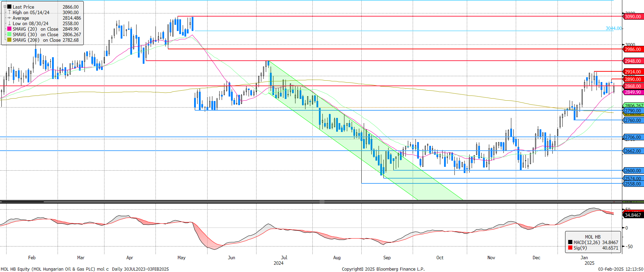Click the 'Feb' month label on time axis
Screen dimensions: 644x272
pos(32,258)
